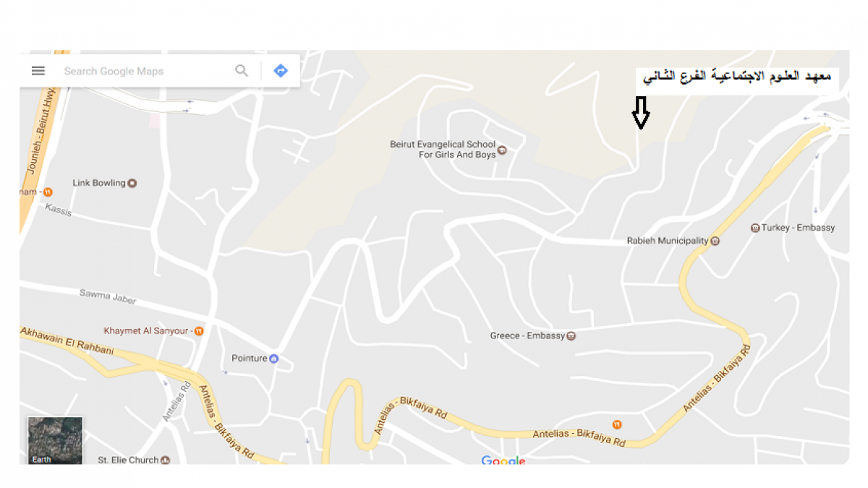Open the hamburger menu in Google Maps

tap(38, 71)
